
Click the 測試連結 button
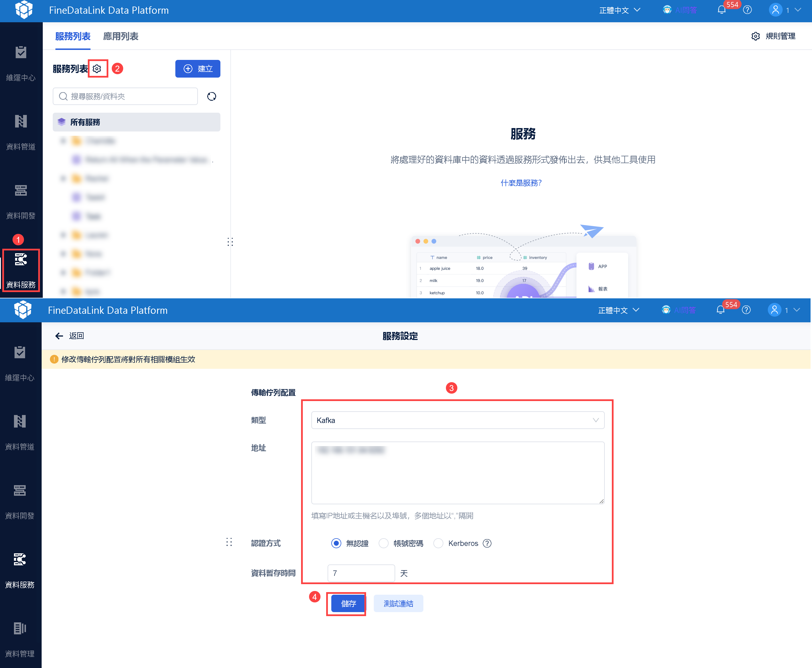pos(399,603)
